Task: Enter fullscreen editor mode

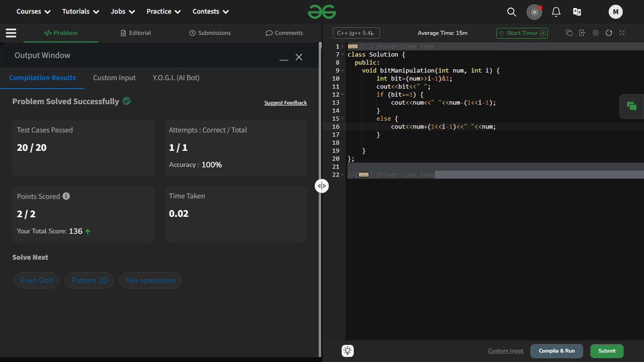Action: tap(622, 33)
